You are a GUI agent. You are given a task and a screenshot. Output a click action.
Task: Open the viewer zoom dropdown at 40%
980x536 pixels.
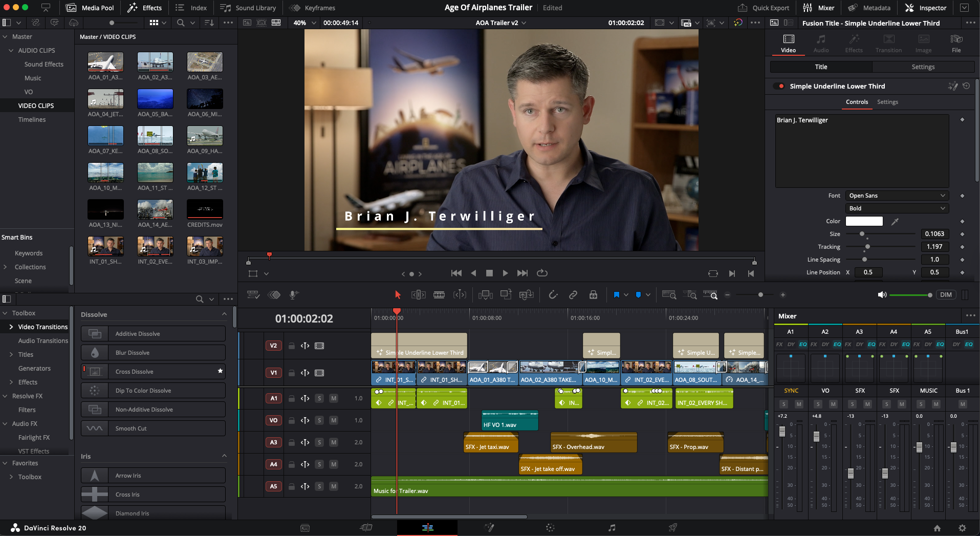click(x=304, y=23)
